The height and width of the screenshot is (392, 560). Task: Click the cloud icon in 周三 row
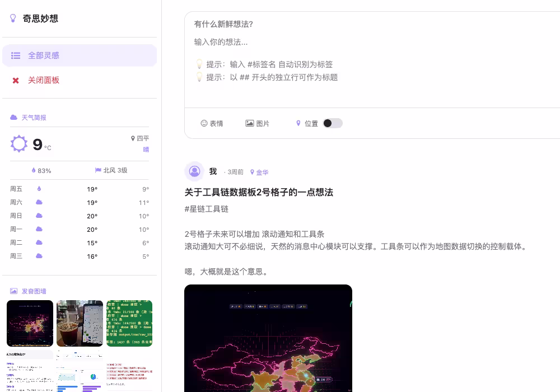coord(39,256)
